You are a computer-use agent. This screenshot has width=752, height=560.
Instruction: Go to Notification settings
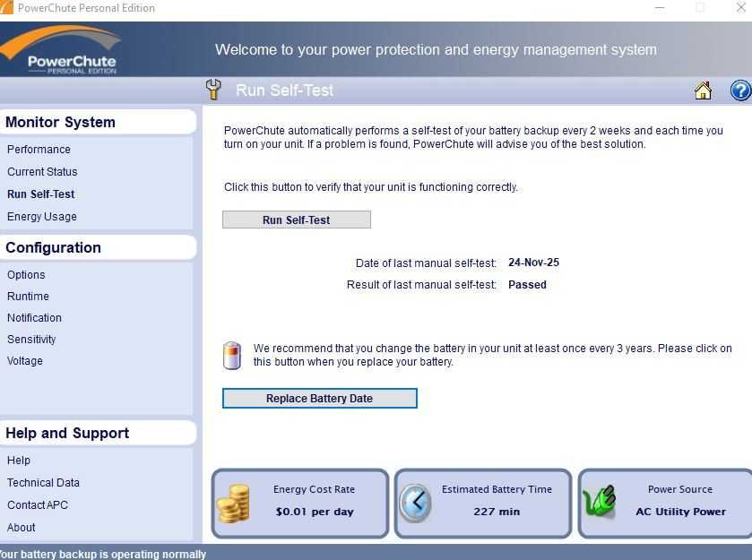[34, 318]
